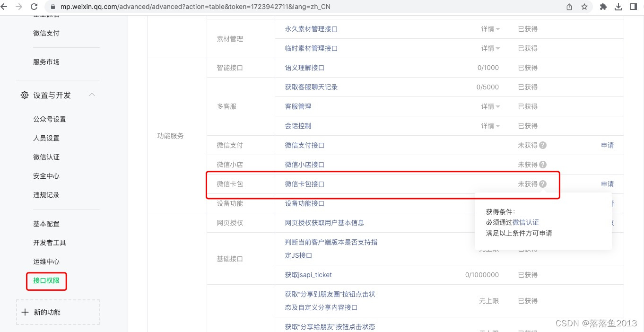Screen dimensions: 644x332
Task: Click question mark beside 微信支付接口 status
Action: 543,145
